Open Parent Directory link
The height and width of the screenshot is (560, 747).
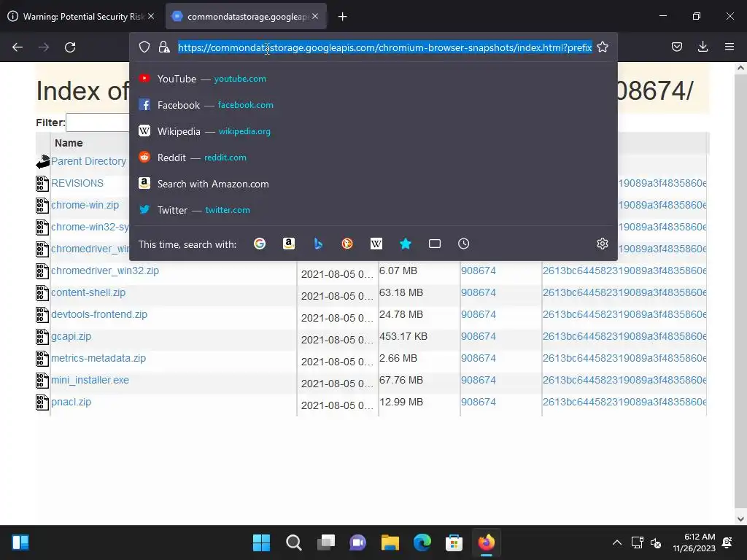88,161
